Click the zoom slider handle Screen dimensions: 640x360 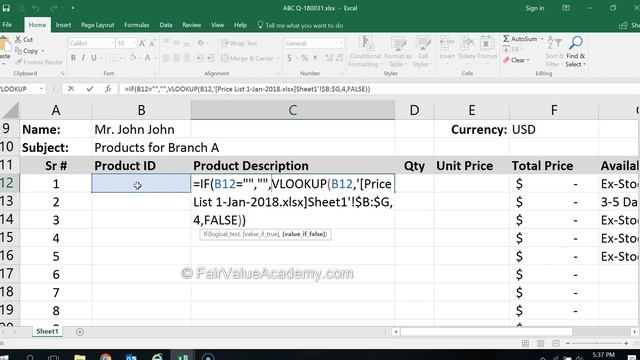596,344
